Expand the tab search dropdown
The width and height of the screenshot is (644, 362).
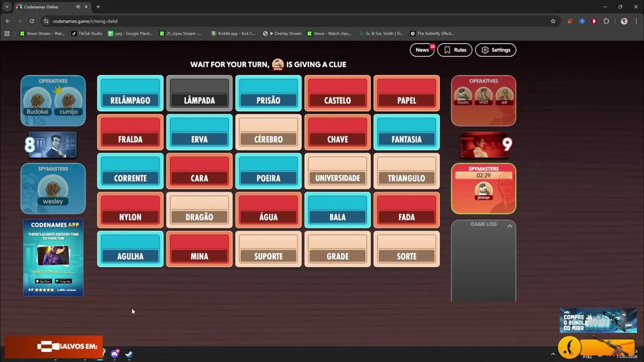pos(7,7)
